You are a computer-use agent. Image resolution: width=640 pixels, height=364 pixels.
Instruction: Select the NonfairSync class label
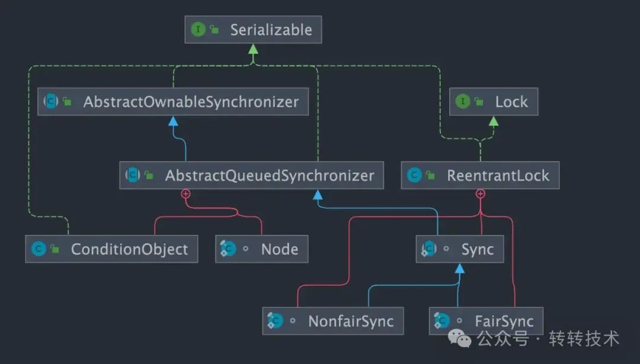coord(351,321)
